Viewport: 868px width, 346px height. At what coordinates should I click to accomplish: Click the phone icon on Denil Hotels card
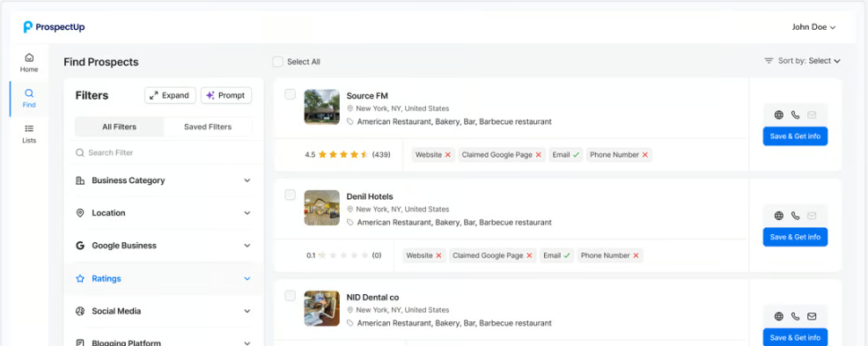coord(796,216)
